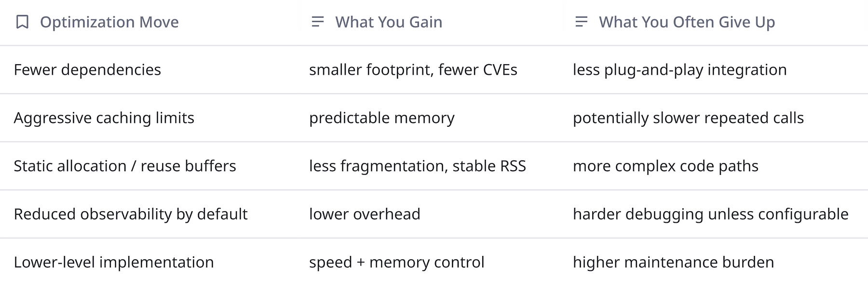Image resolution: width=868 pixels, height=282 pixels.
Task: Select the lower overhead cell
Action: (365, 215)
